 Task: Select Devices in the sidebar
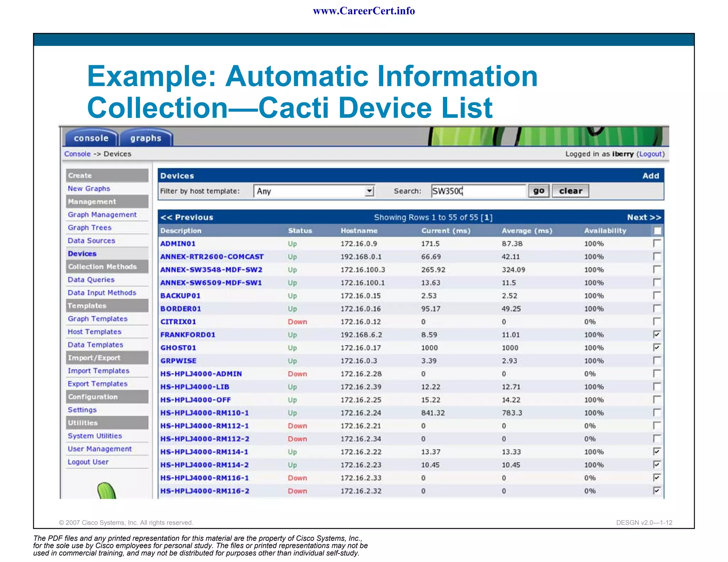coord(82,254)
